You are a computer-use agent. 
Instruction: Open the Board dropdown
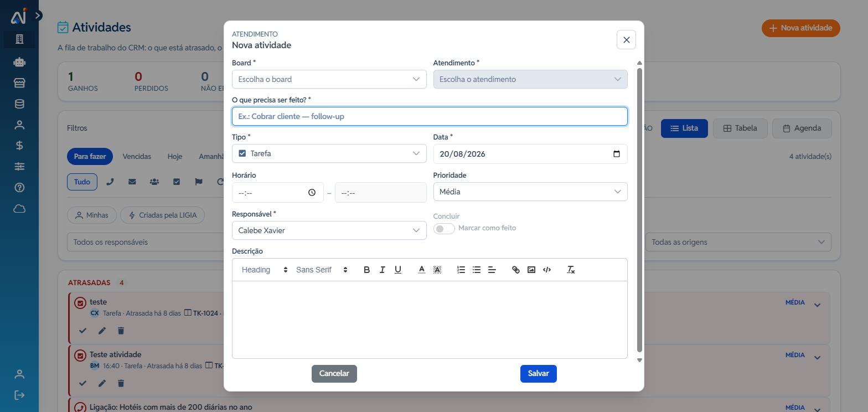click(x=329, y=79)
